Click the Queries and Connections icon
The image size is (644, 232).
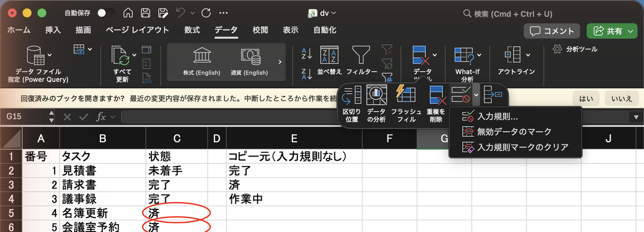click(147, 50)
